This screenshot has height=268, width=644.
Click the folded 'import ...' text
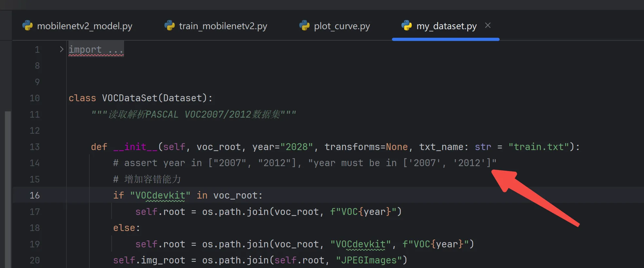coord(96,49)
